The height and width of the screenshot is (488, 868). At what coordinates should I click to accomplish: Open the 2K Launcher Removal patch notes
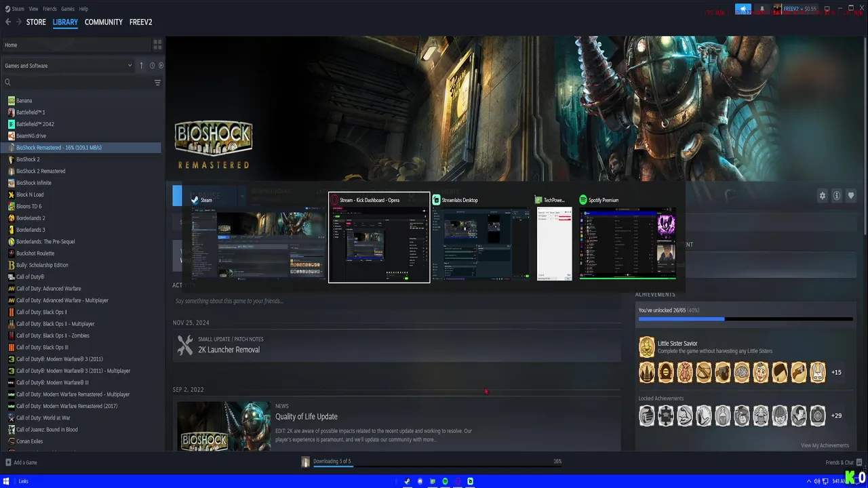pos(397,345)
